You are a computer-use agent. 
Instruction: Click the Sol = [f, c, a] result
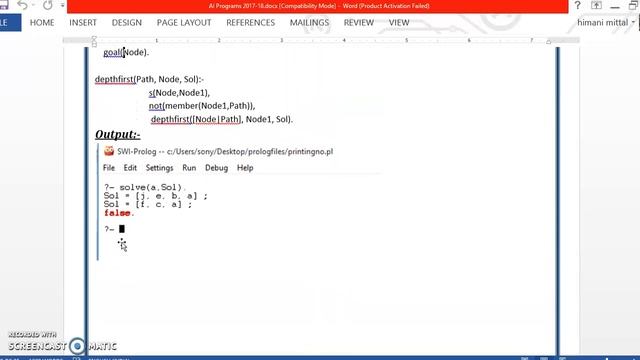pos(148,204)
